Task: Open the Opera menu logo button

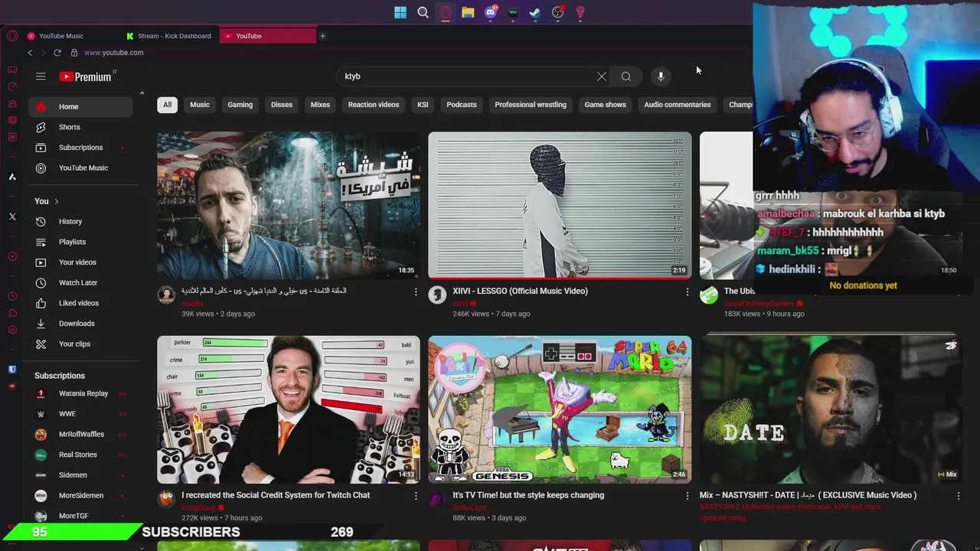Action: coord(12,36)
